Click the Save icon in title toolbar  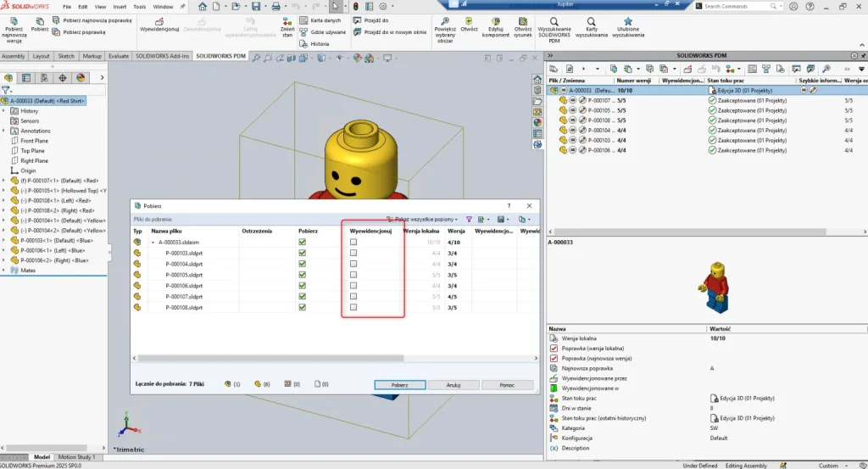click(256, 7)
